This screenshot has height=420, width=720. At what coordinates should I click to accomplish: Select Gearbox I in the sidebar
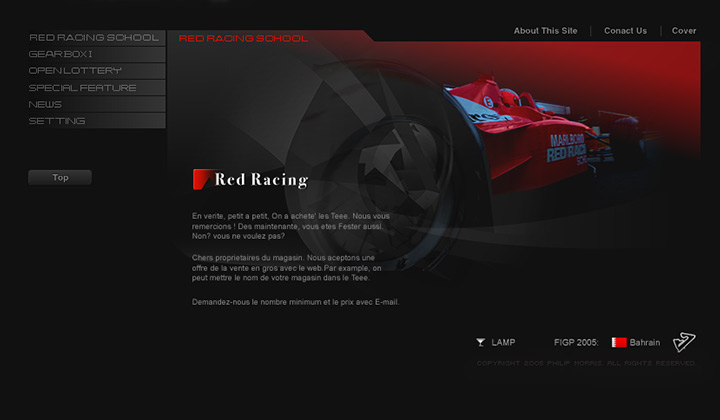pyautogui.click(x=96, y=54)
